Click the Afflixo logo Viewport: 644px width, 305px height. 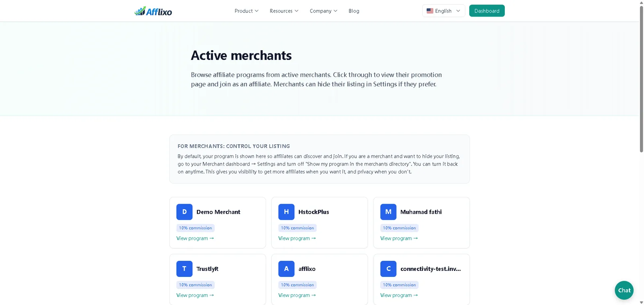(153, 11)
